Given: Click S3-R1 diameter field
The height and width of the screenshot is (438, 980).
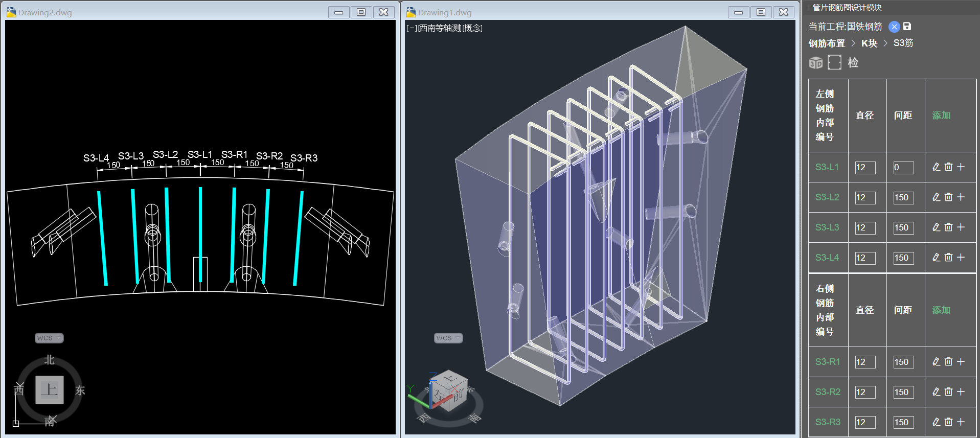Looking at the screenshot, I should click(x=865, y=362).
